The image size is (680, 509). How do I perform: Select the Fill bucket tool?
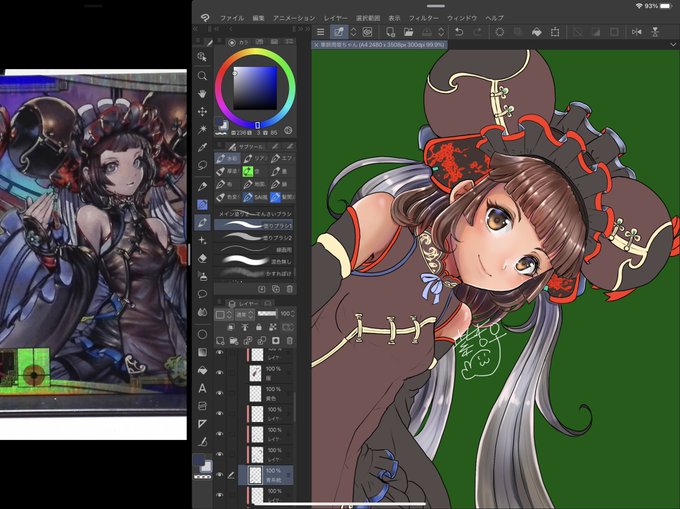[202, 370]
